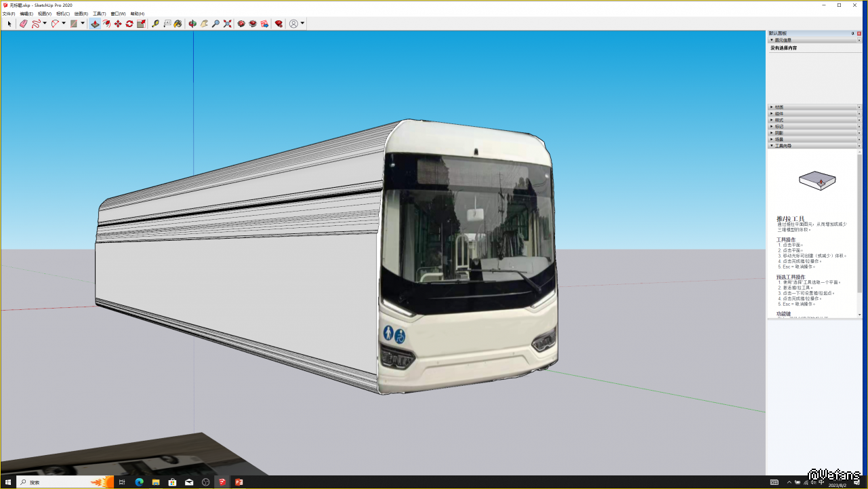Choose the Paint Bucket tool
Viewport: 868px width, 489px height.
(178, 24)
